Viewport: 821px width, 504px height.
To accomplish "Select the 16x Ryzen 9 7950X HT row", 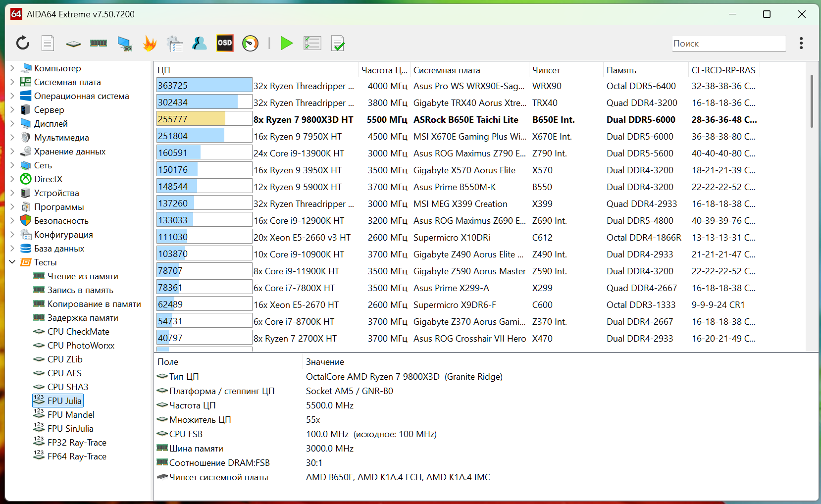I will [458, 136].
